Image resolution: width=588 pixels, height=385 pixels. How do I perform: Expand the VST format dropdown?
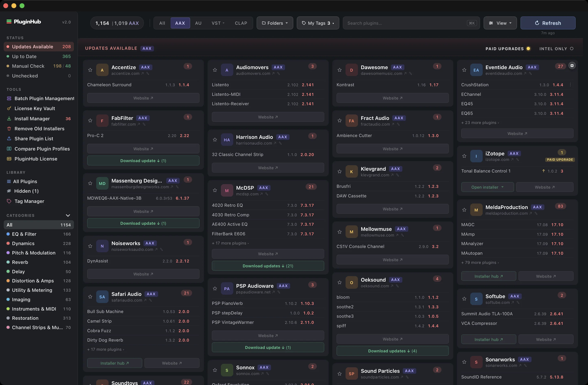[218, 23]
